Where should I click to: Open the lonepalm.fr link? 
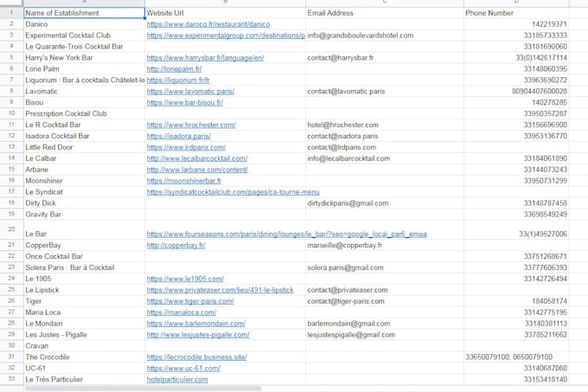click(x=174, y=69)
